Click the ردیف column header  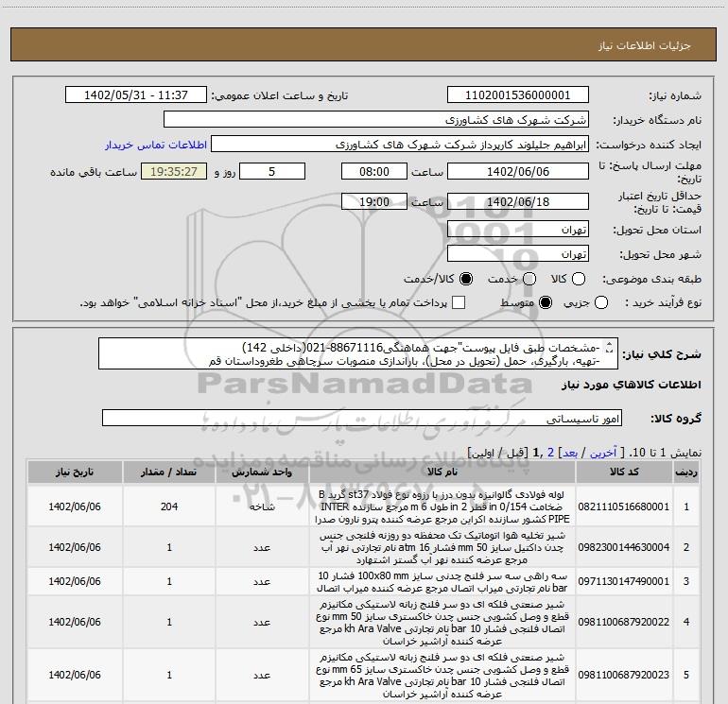(686, 472)
